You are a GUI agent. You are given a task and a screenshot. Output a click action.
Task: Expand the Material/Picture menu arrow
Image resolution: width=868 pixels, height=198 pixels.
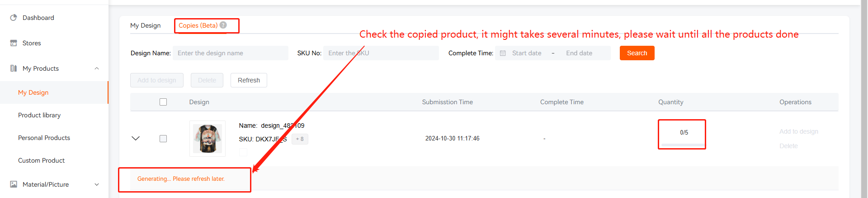point(97,184)
